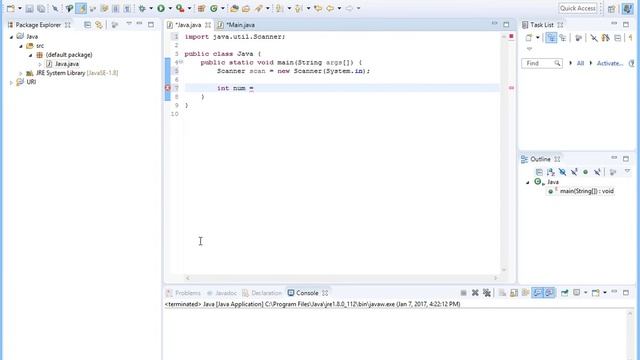
Task: Collapse the src folder node
Action: (x=21, y=46)
